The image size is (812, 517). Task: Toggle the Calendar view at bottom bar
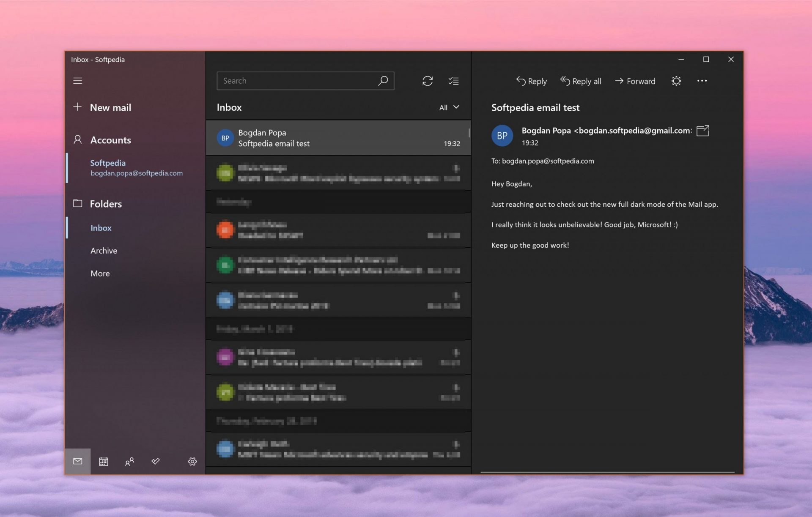tap(104, 461)
